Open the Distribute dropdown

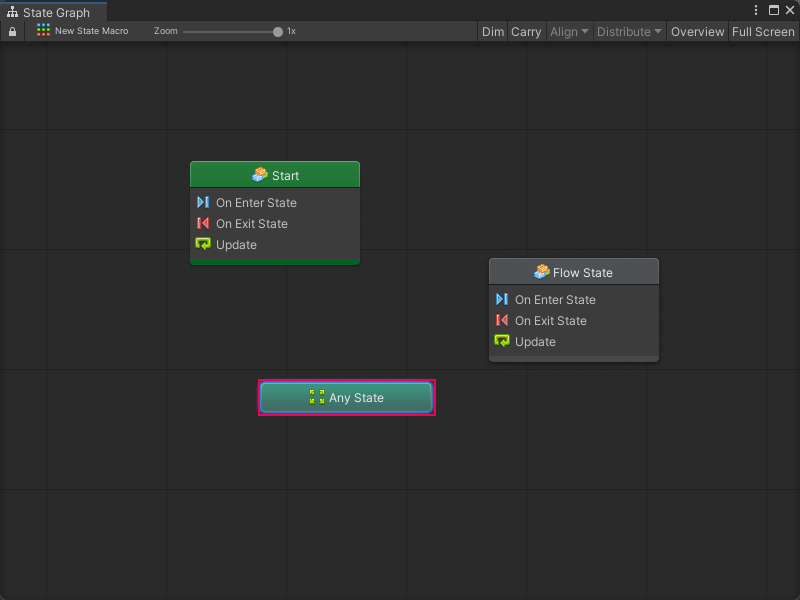coord(629,31)
